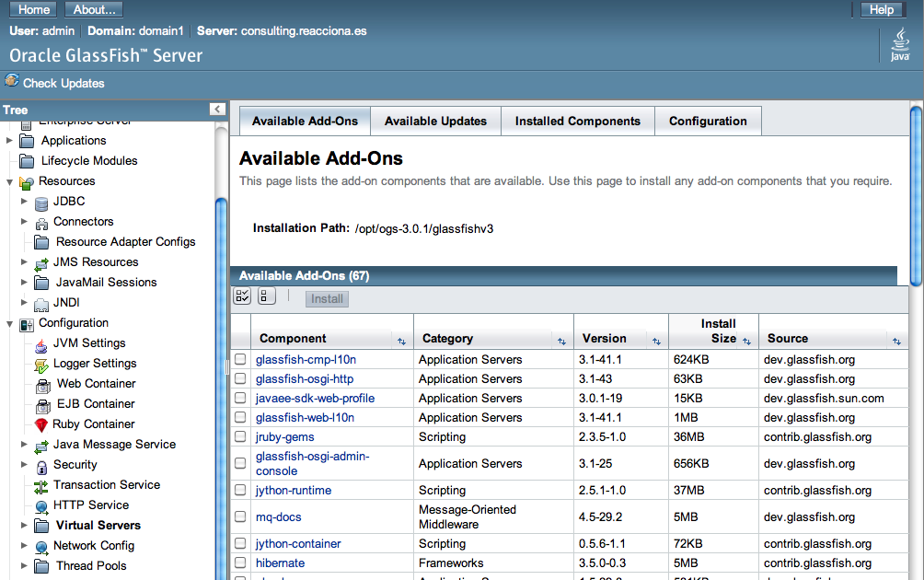
Task: Click the Lifecycle Modules folder icon
Action: pos(27,161)
